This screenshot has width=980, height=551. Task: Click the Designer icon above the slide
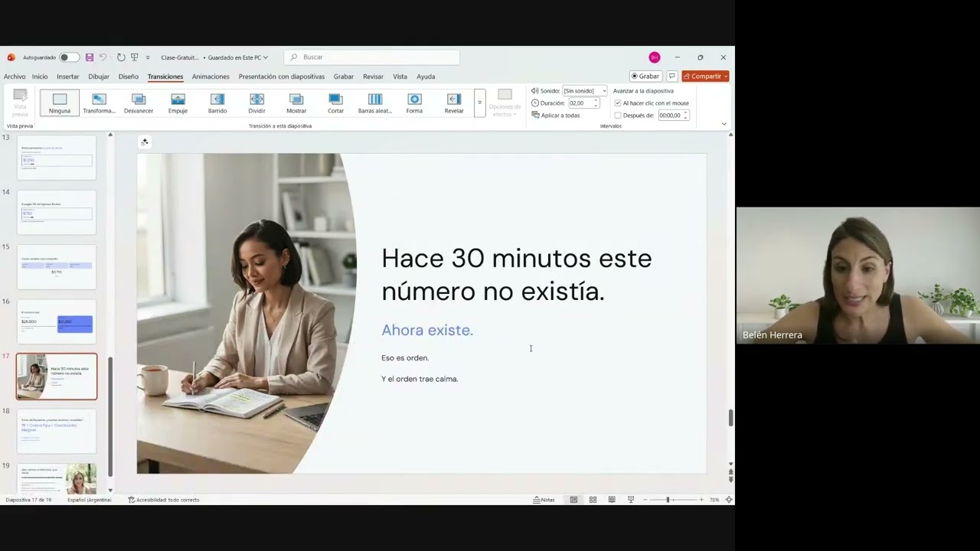click(x=144, y=142)
